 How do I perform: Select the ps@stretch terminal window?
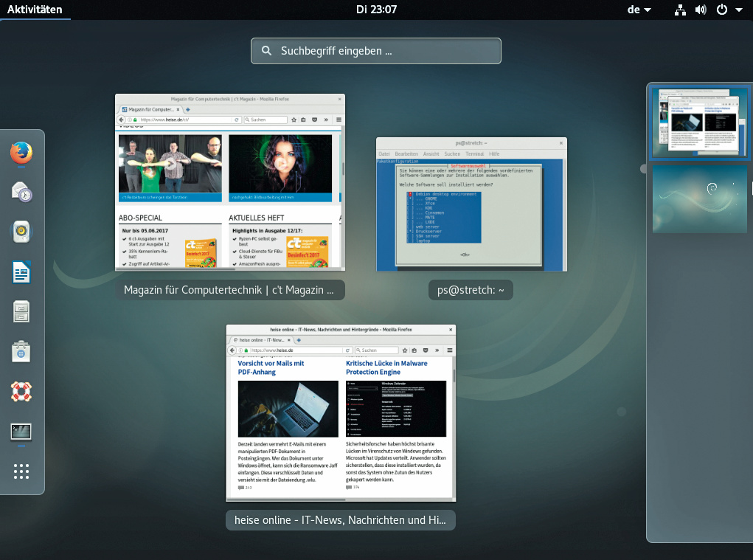pyautogui.click(x=471, y=204)
